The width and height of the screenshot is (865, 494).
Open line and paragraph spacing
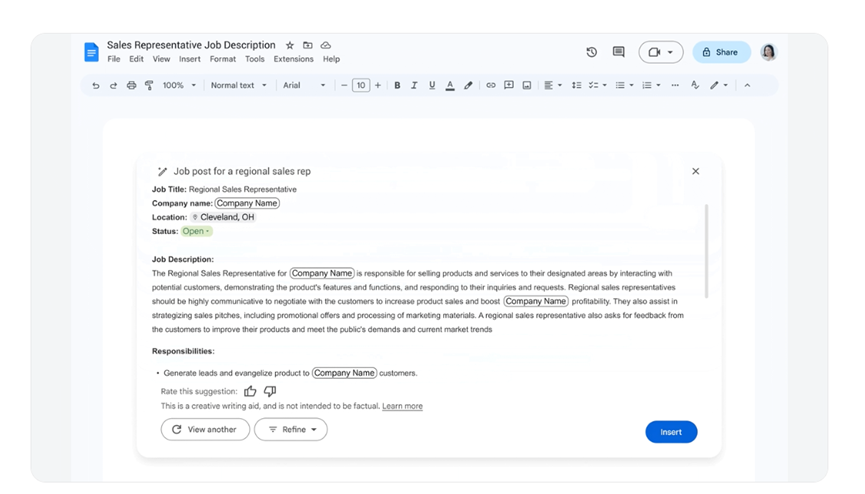(x=576, y=86)
